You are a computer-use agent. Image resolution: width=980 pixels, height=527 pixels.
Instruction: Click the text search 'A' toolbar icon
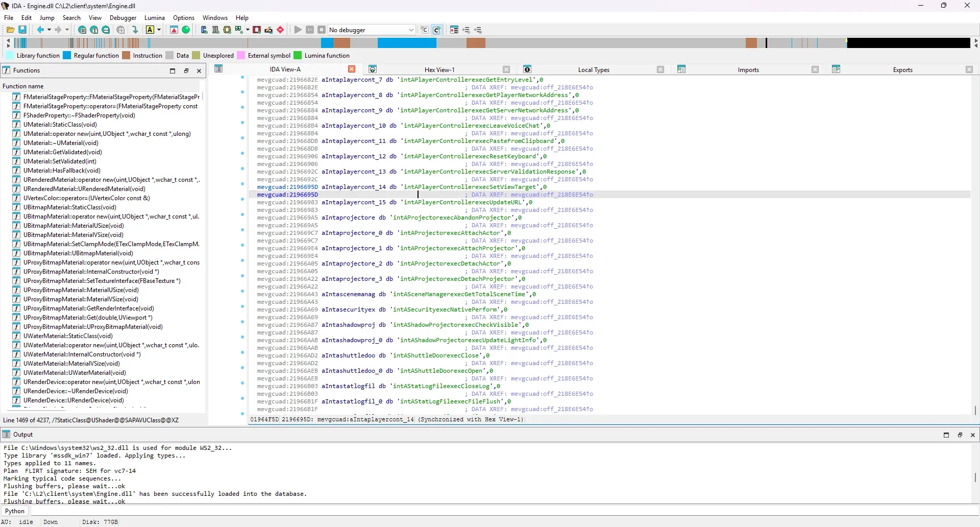150,30
